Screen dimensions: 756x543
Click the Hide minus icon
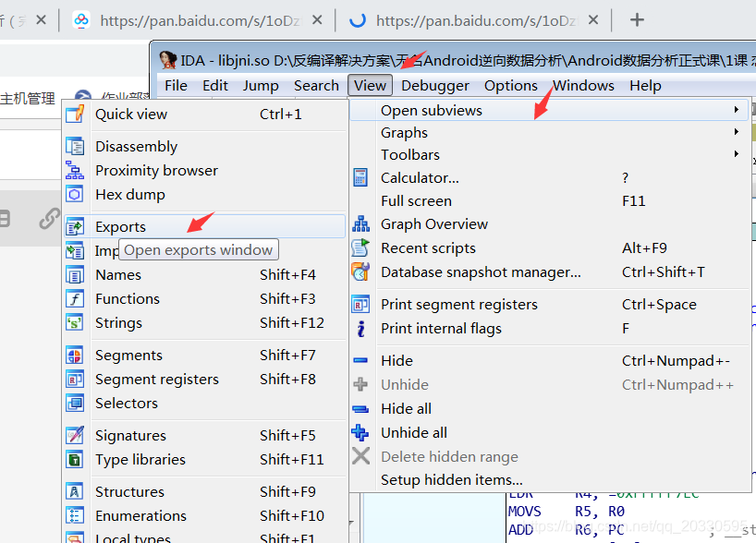360,360
